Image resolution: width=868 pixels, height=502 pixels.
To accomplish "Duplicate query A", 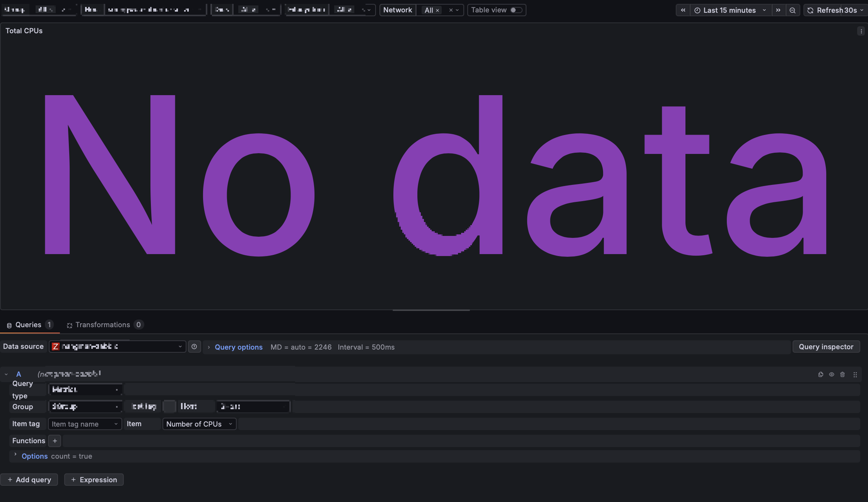I will (820, 374).
